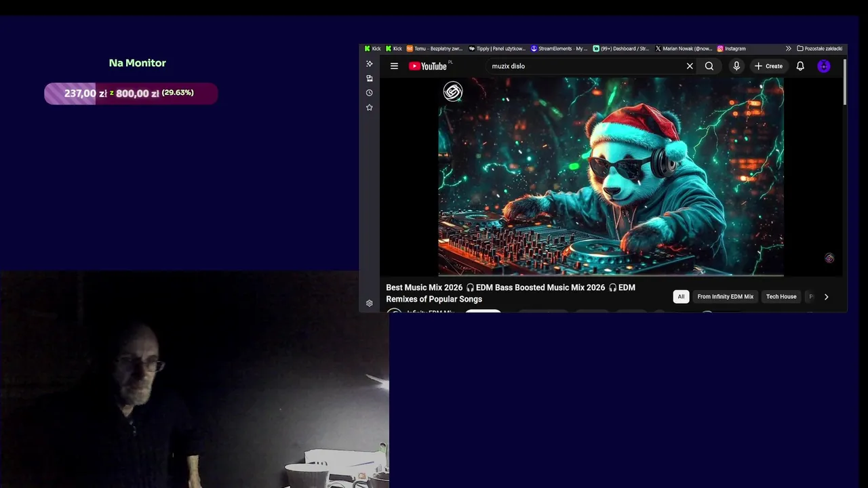868x488 pixels.
Task: Click the 'Na Monitor' goal title
Action: coord(138,63)
